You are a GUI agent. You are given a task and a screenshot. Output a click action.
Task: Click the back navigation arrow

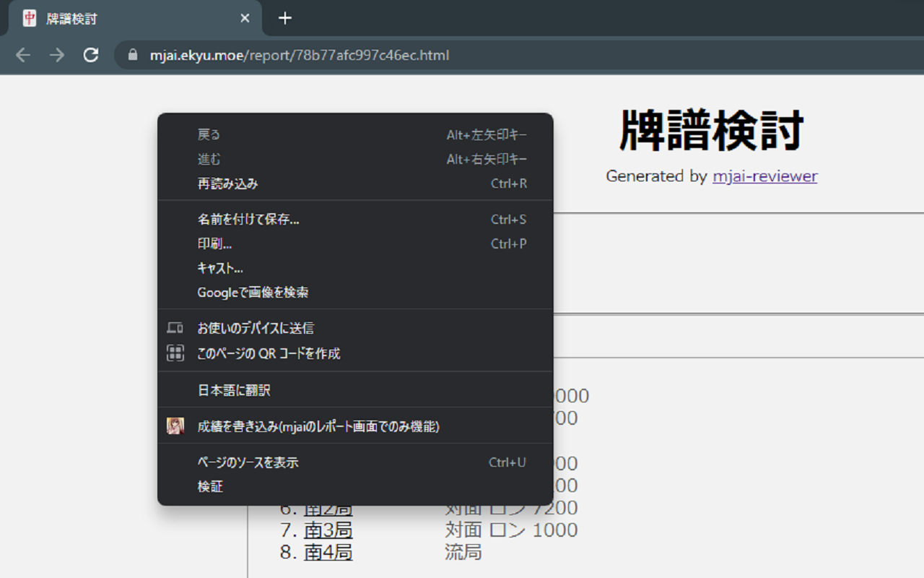22,55
